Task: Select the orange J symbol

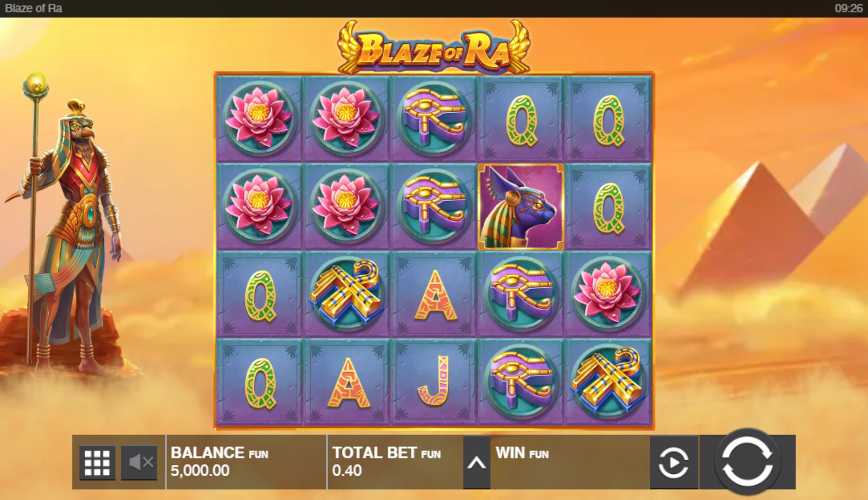Action: [434, 382]
